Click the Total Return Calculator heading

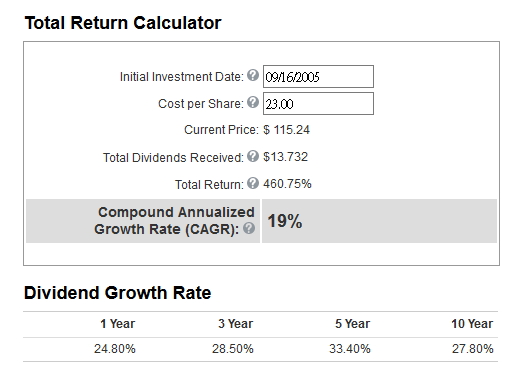click(x=123, y=23)
